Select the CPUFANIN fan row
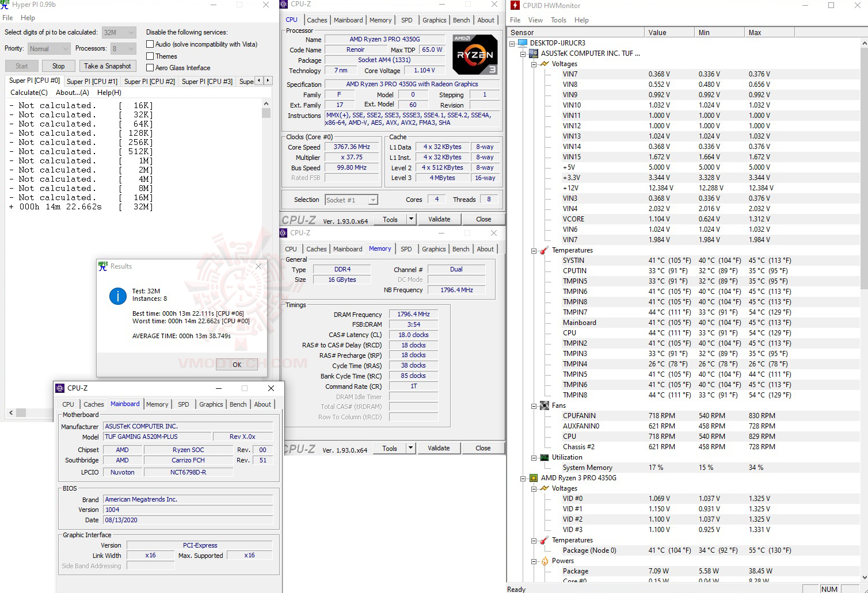 tap(683, 416)
